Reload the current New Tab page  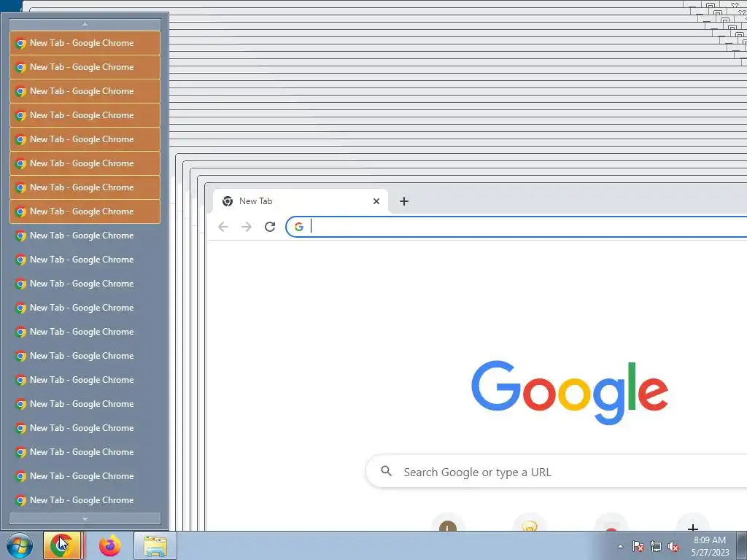(x=270, y=227)
